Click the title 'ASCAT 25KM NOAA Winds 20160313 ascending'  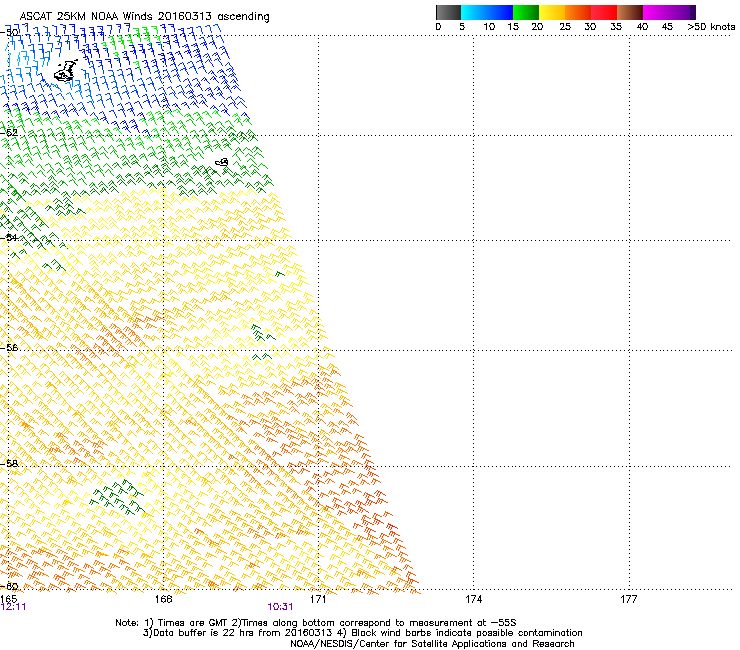pos(144,16)
